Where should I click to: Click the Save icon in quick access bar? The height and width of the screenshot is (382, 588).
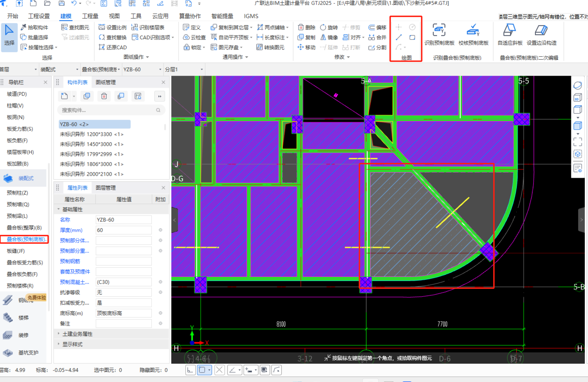[x=61, y=3]
